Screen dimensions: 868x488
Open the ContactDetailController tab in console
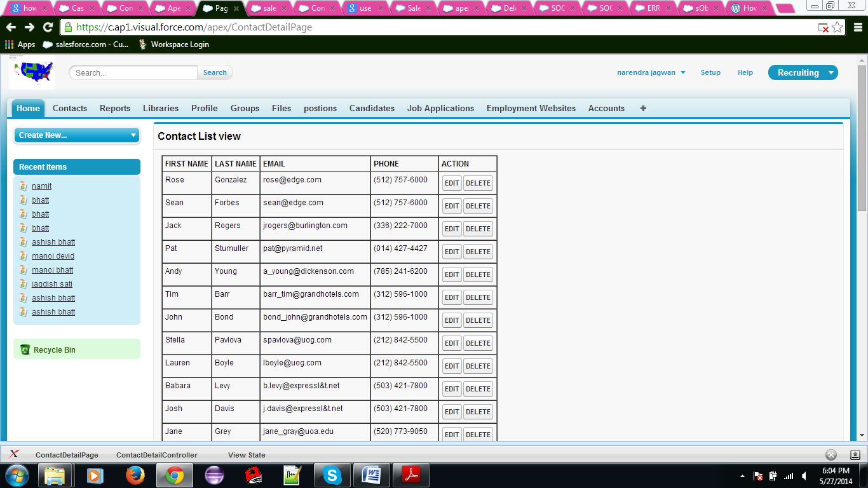coord(157,455)
